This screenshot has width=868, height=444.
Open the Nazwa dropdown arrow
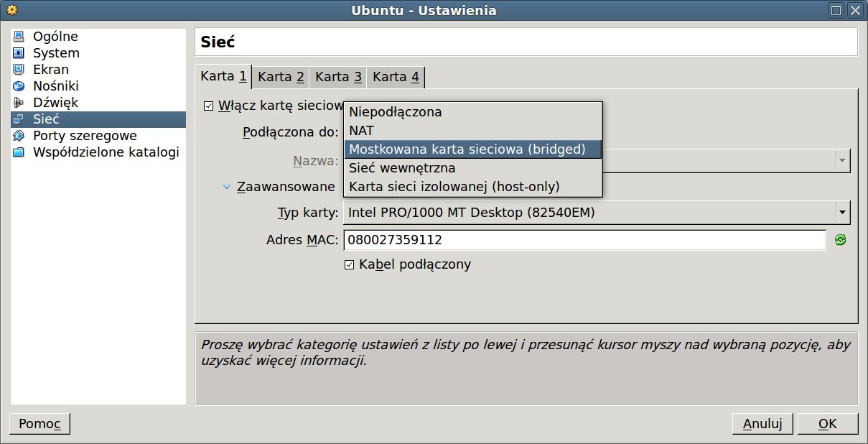(x=843, y=161)
